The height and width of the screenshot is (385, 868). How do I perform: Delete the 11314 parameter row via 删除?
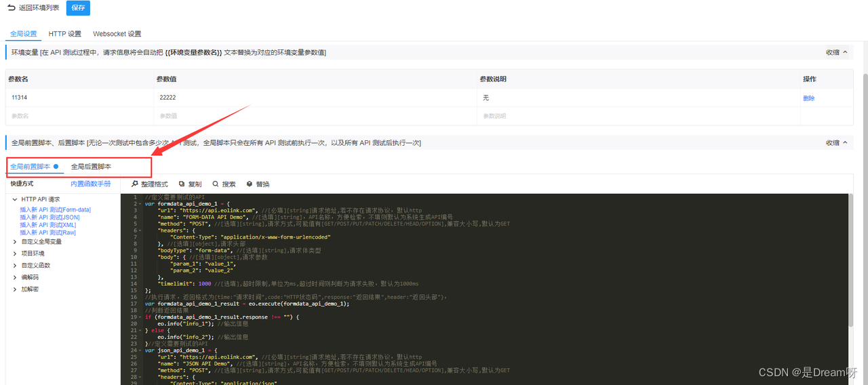point(808,98)
